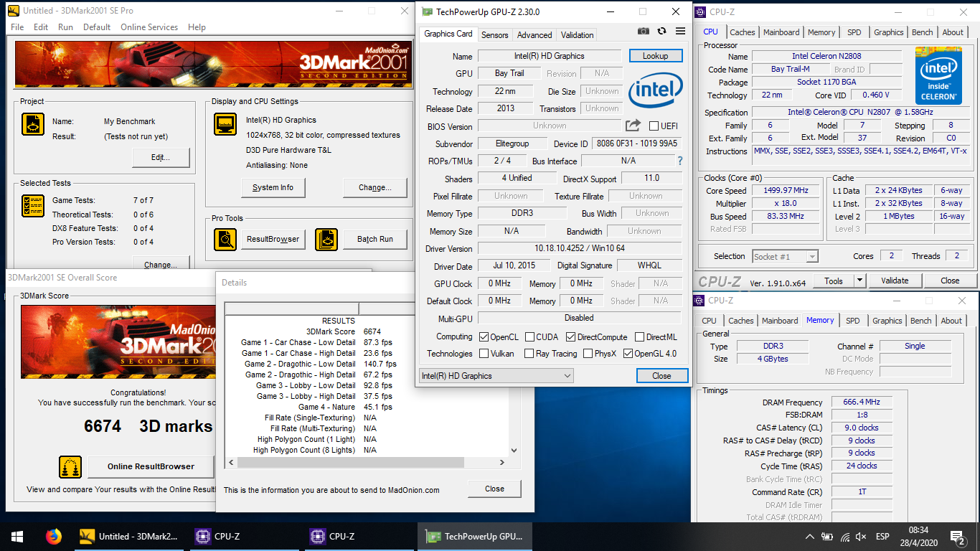Image resolution: width=980 pixels, height=551 pixels.
Task: Toggle Vulkan checkbox
Action: tap(485, 353)
